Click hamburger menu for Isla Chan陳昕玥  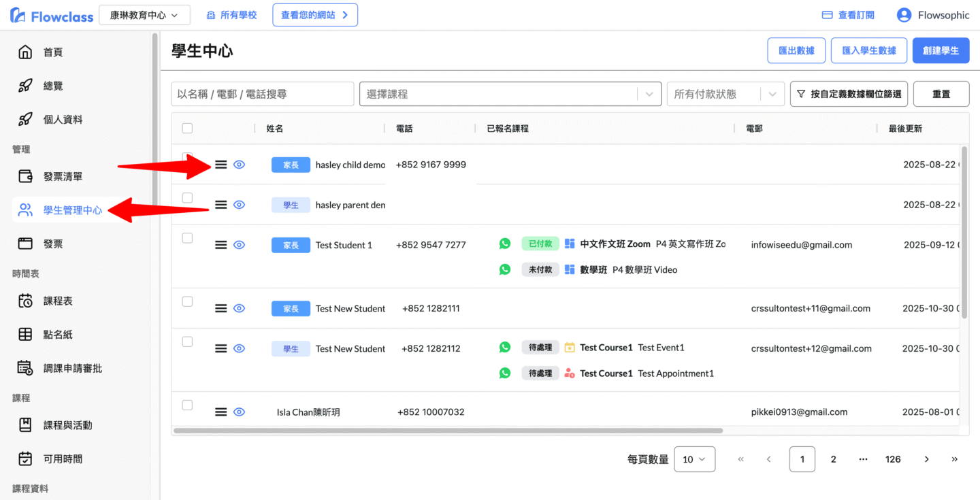coord(220,412)
